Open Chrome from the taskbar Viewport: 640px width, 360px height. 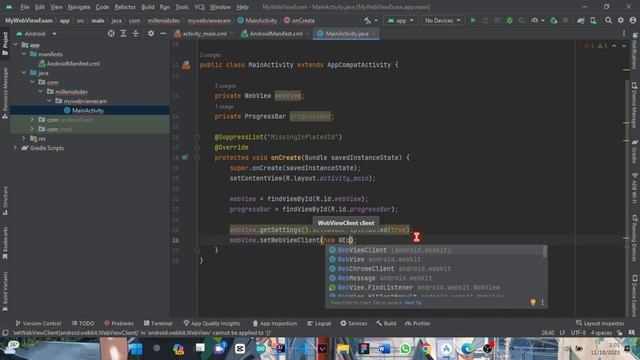pyautogui.click(x=426, y=349)
